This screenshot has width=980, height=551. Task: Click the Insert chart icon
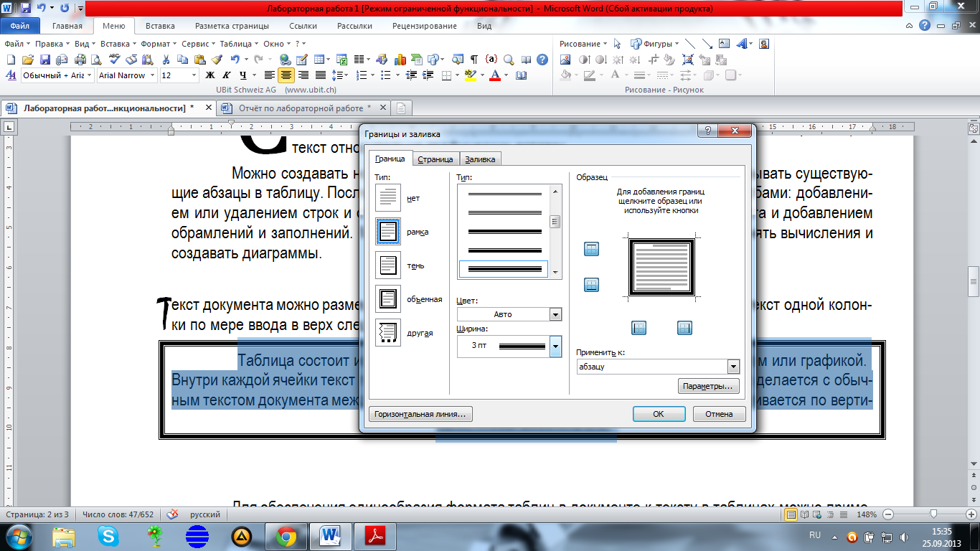point(400,60)
